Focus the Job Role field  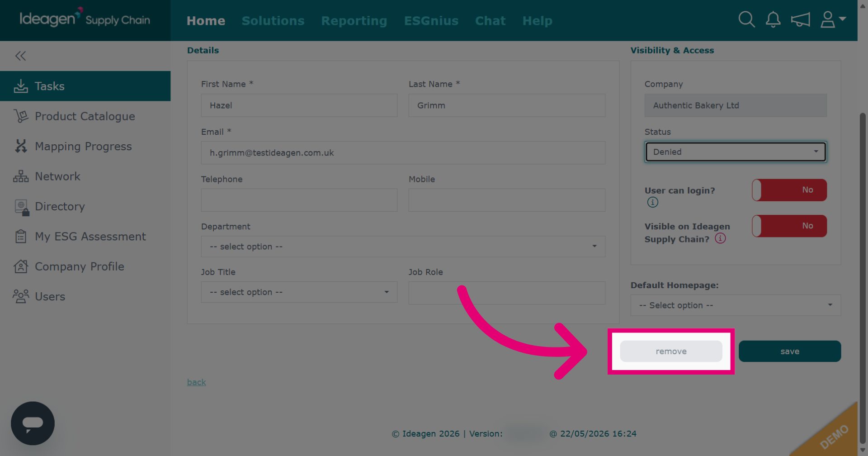point(507,293)
